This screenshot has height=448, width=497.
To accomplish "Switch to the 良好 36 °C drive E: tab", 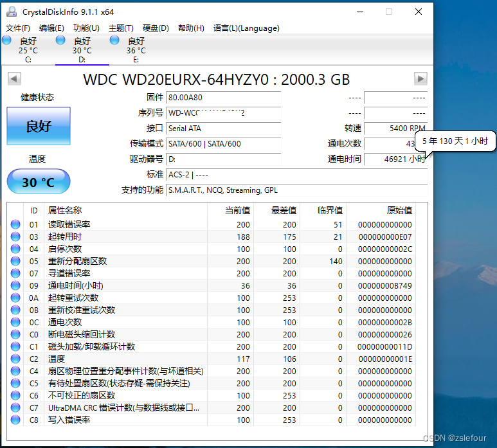I will tap(136, 49).
